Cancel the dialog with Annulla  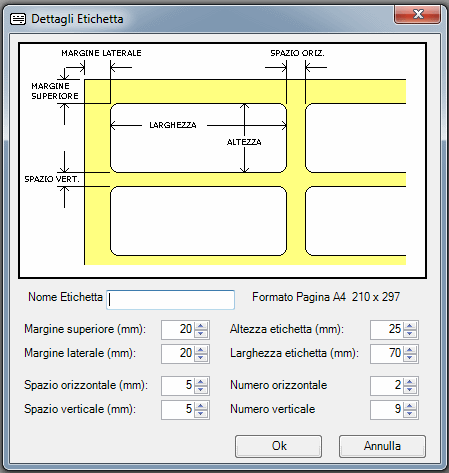click(x=382, y=446)
